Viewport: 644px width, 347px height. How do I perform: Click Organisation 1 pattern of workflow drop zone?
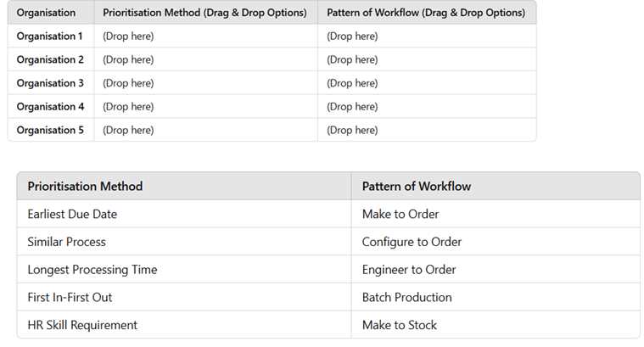tap(352, 36)
